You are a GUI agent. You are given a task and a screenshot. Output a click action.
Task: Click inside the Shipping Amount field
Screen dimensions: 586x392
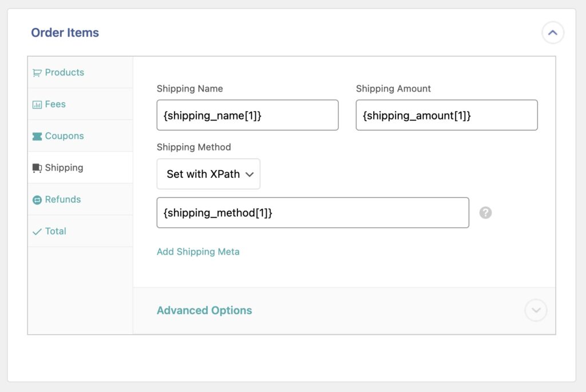(446, 115)
